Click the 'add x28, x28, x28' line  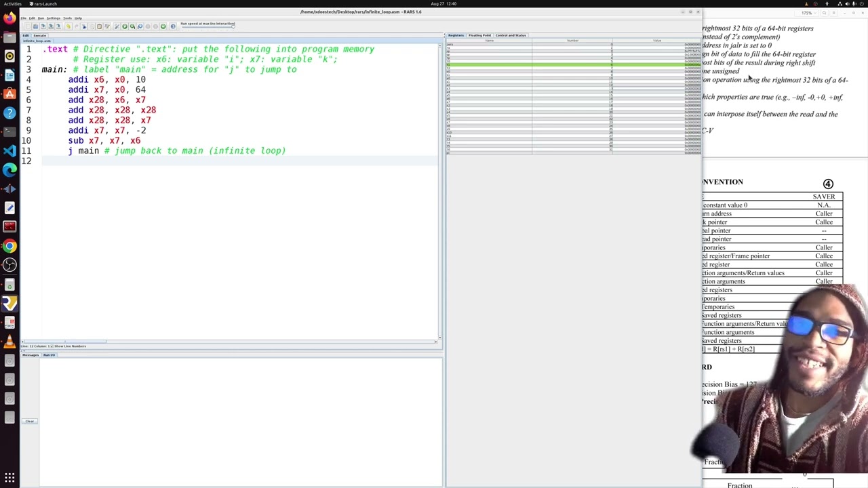click(112, 110)
